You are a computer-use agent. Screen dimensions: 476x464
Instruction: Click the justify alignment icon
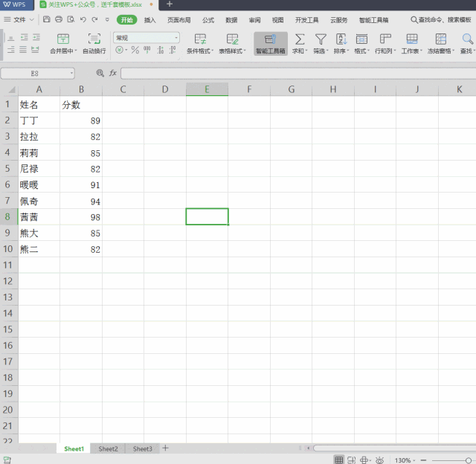[23, 50]
